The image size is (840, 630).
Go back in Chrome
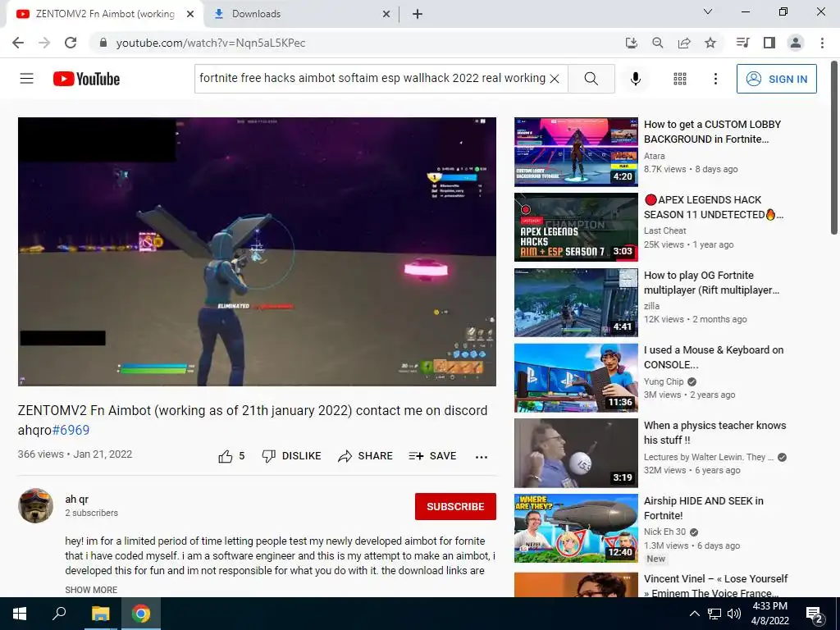click(x=18, y=43)
